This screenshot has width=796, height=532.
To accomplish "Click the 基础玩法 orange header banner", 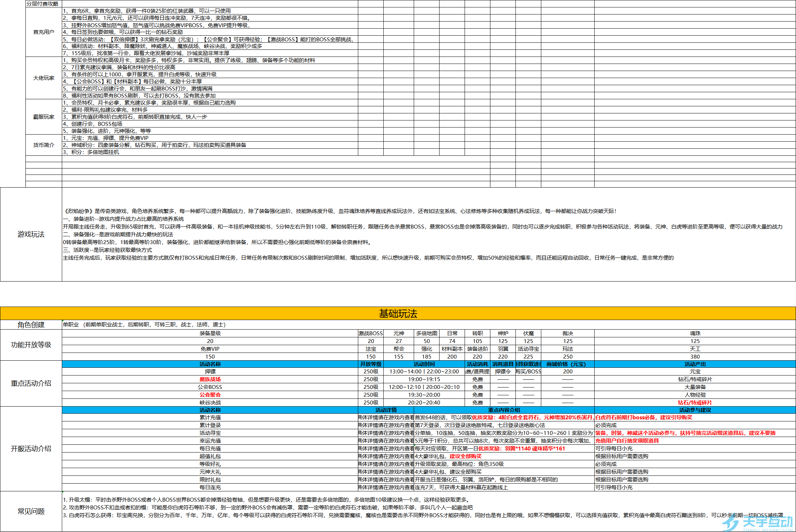I will click(x=398, y=313).
